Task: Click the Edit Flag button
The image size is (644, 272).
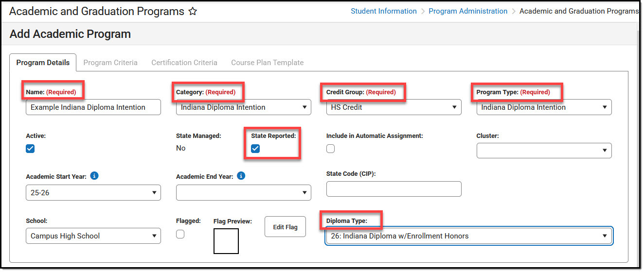Action: (x=285, y=227)
